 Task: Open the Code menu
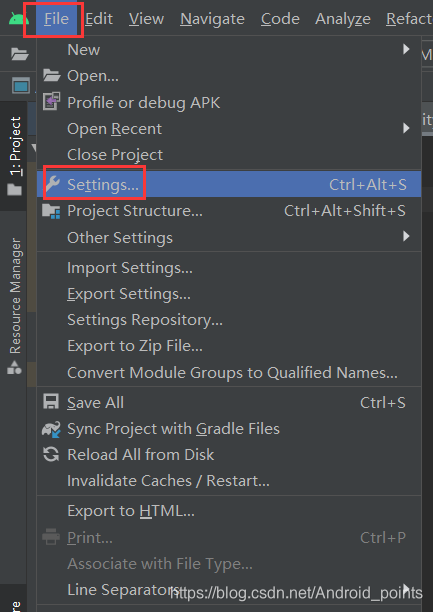coord(280,19)
